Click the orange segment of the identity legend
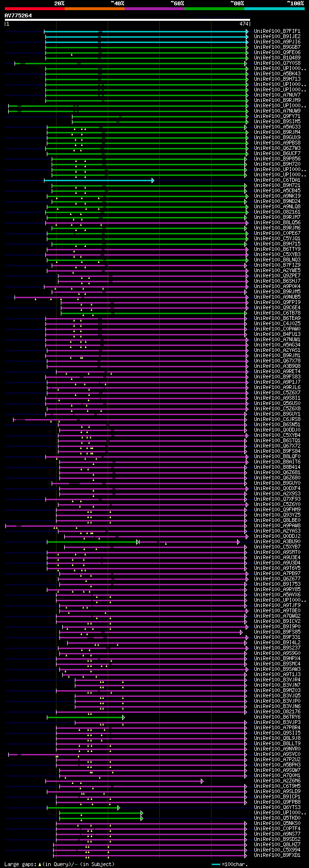309x868 pixels. coord(94,9)
